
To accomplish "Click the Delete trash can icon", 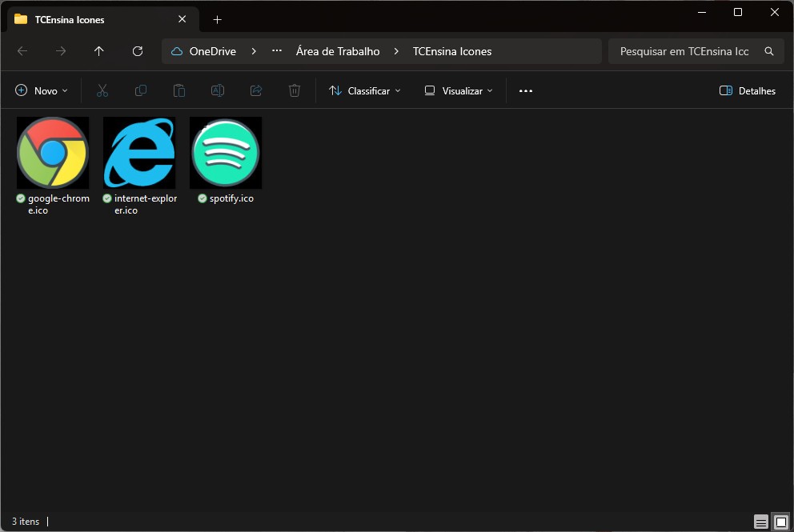I will pyautogui.click(x=295, y=91).
